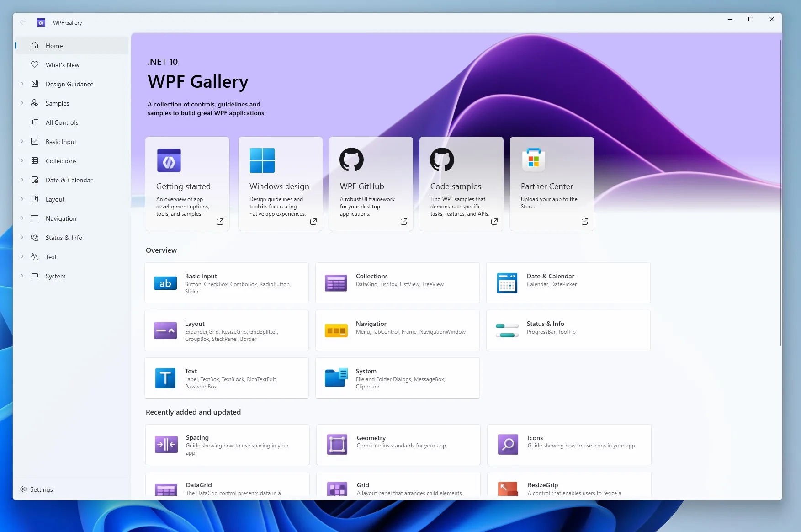Click the Text font icon in sidebar
Image resolution: width=801 pixels, height=532 pixels.
[x=35, y=256]
